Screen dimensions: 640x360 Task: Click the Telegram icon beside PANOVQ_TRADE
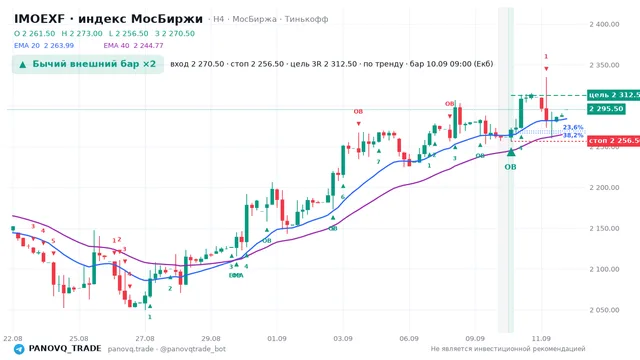(19, 349)
